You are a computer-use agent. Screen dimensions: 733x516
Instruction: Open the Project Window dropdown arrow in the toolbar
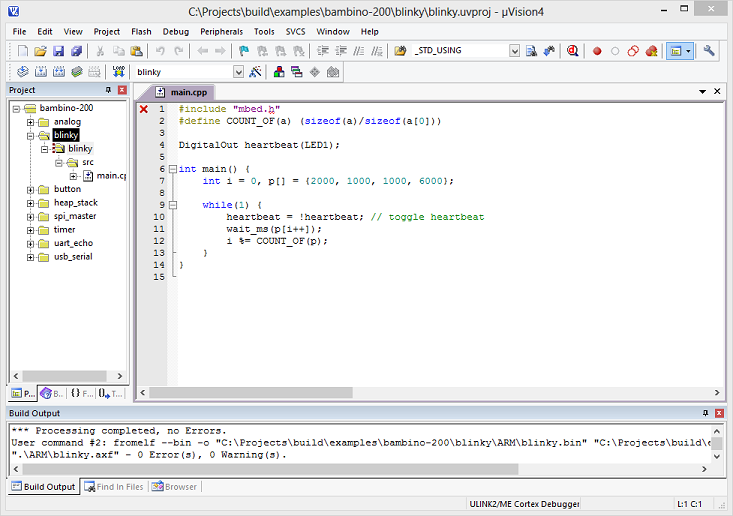tap(688, 51)
